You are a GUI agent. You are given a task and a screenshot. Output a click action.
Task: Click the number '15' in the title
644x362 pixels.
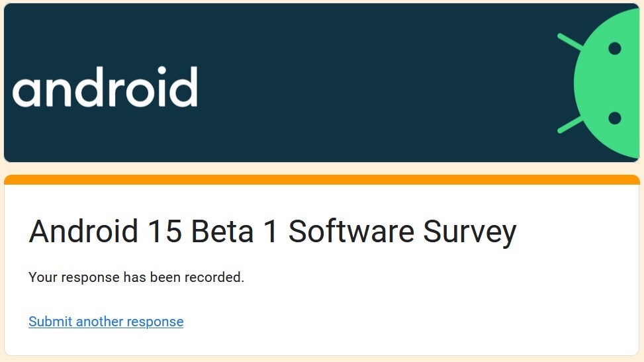[164, 232]
